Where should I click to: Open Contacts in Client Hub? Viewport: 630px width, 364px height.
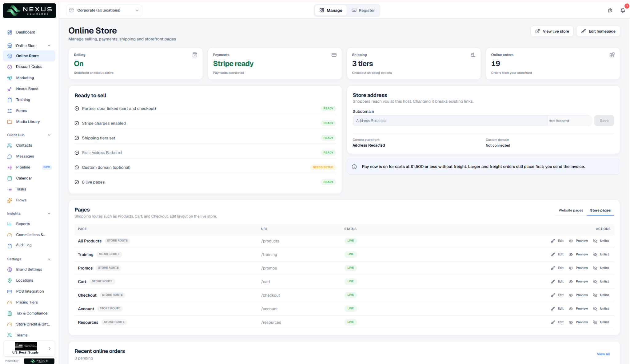pyautogui.click(x=24, y=145)
